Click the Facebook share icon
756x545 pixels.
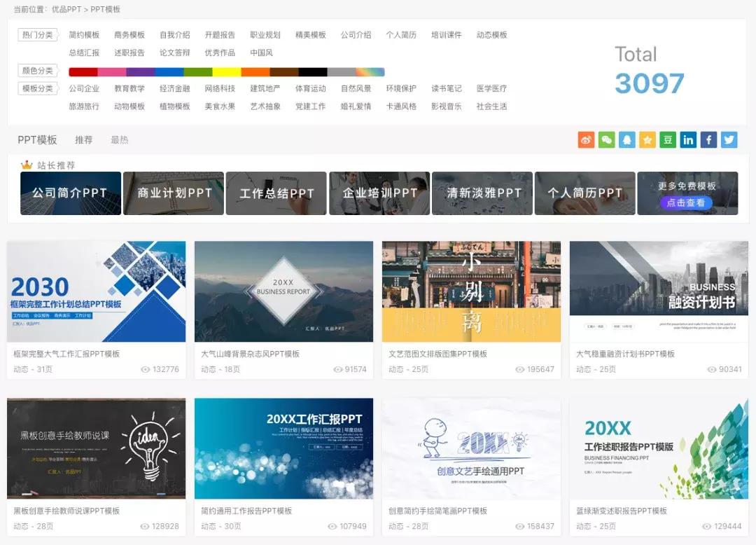tap(708, 139)
